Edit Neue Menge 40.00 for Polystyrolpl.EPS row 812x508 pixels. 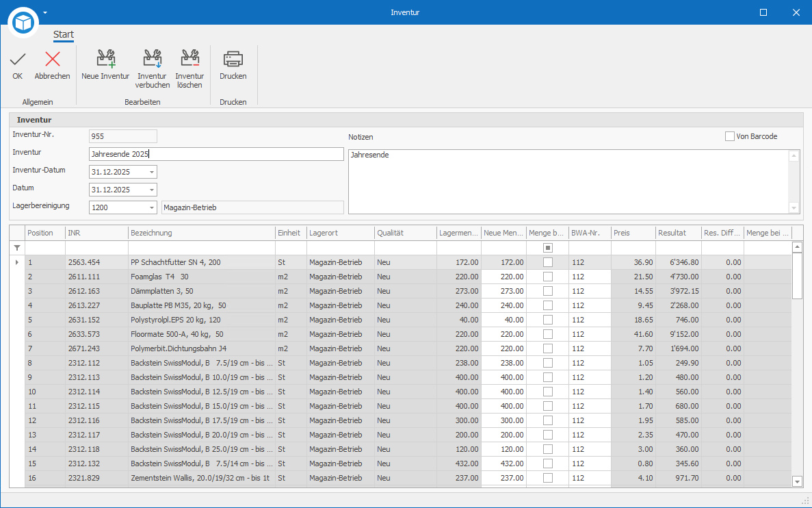pyautogui.click(x=504, y=320)
